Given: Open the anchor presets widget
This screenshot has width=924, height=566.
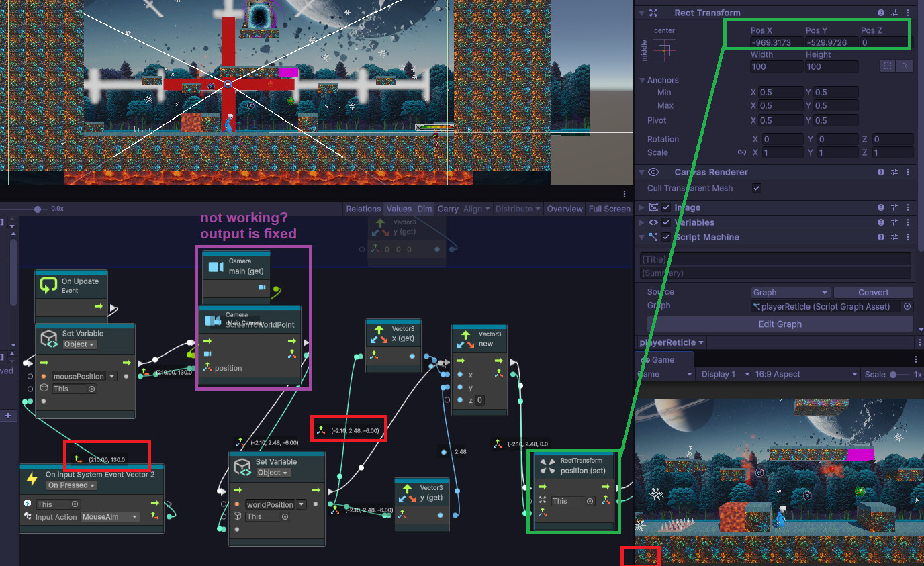Looking at the screenshot, I should 664,50.
